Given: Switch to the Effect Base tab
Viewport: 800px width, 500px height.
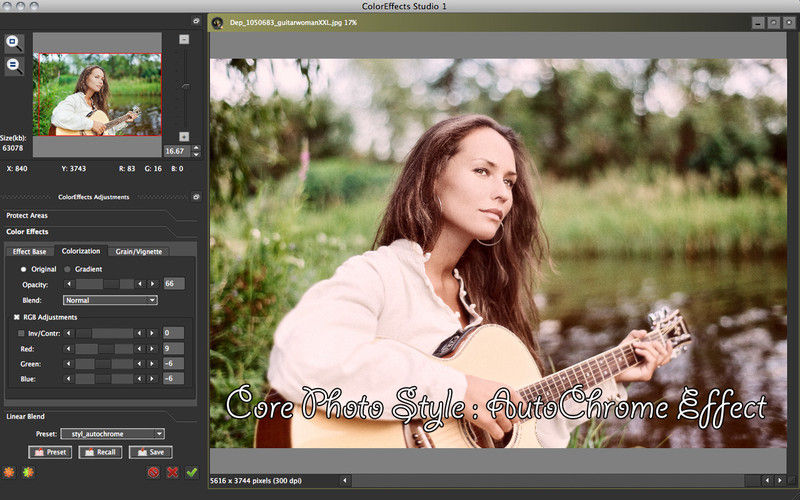Looking at the screenshot, I should (x=30, y=252).
